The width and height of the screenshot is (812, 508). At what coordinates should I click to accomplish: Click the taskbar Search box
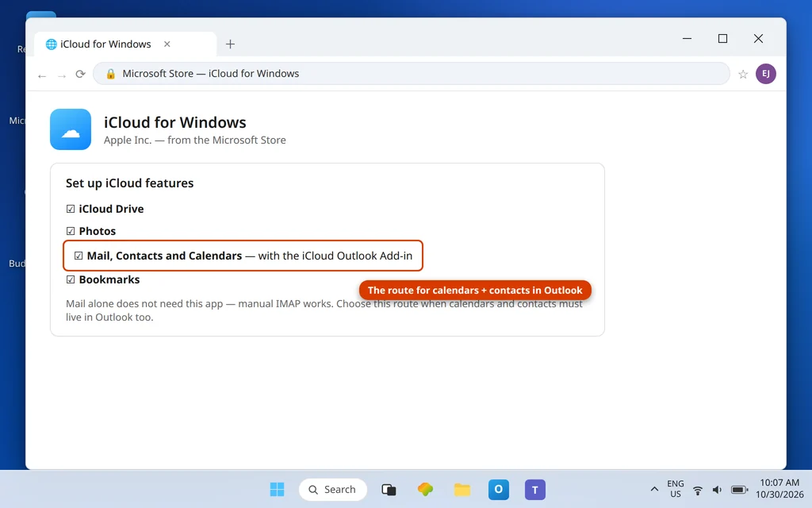pyautogui.click(x=333, y=489)
